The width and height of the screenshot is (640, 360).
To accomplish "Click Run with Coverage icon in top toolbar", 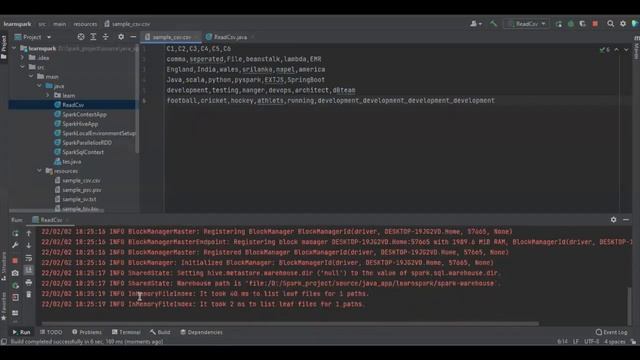I will pyautogui.click(x=582, y=24).
